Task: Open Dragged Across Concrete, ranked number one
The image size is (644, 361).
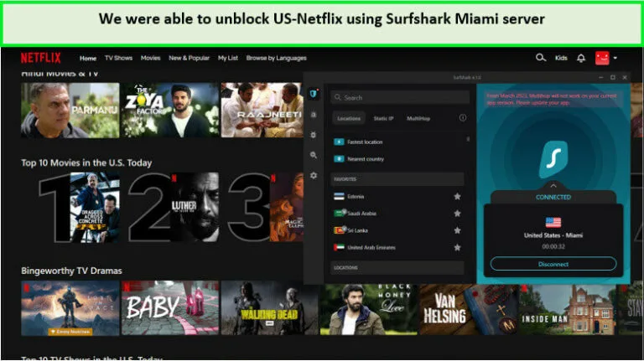Action: point(96,207)
